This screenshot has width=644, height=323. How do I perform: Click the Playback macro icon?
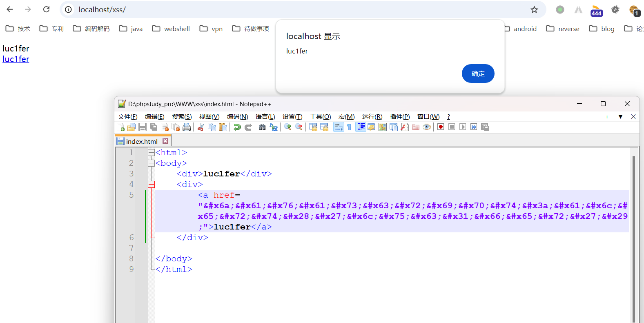point(463,127)
